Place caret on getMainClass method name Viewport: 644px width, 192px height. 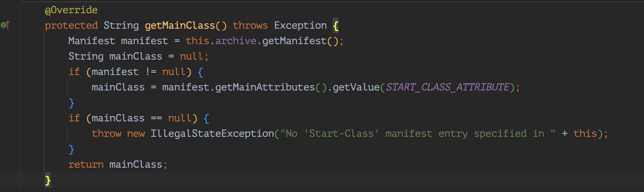click(x=180, y=25)
